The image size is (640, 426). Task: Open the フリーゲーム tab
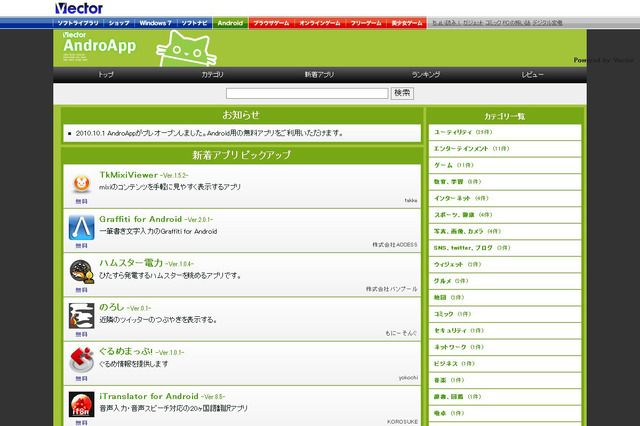[x=366, y=23]
